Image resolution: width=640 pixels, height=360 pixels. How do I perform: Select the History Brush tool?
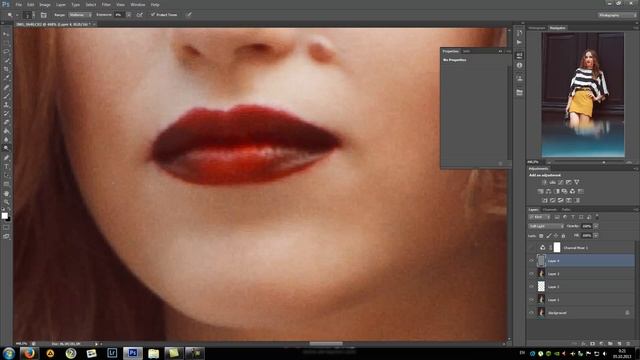point(6,113)
